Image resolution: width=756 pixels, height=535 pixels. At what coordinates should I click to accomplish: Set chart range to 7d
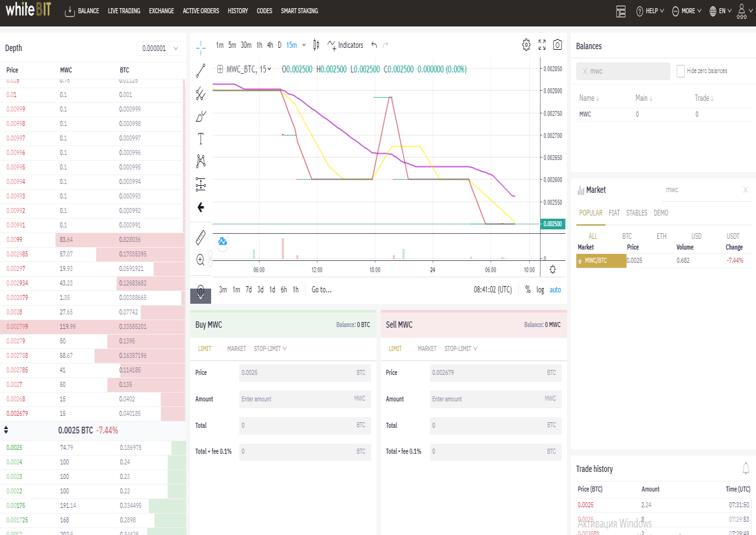tap(248, 290)
